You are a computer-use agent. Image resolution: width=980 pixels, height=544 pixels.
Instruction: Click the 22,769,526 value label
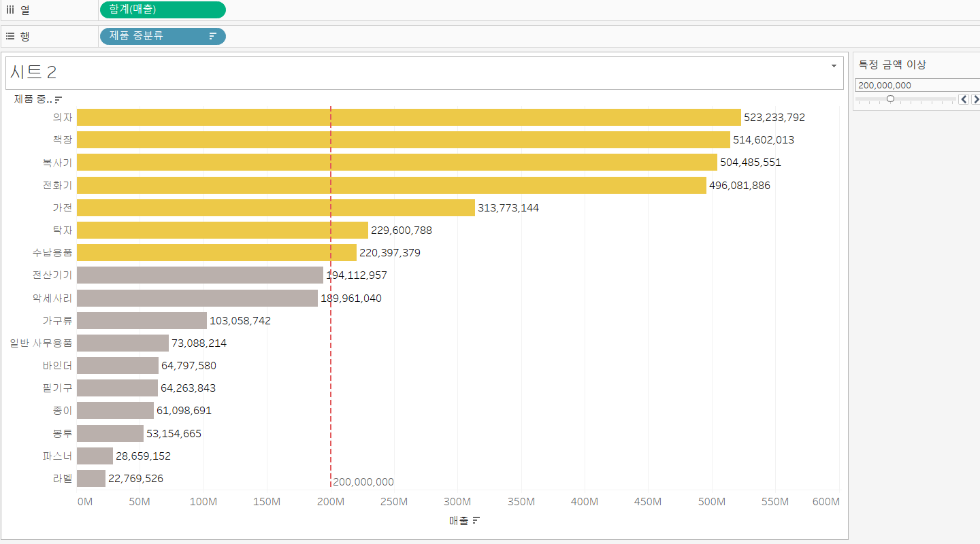(x=136, y=478)
